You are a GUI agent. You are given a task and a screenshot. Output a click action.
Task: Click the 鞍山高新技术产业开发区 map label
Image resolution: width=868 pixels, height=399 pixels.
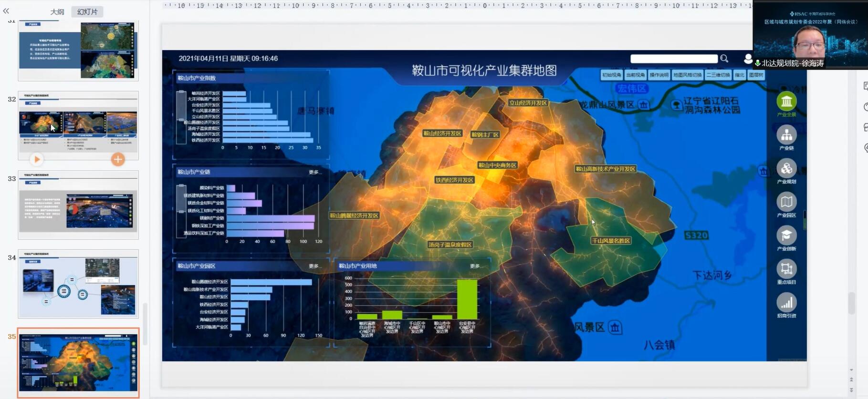(x=606, y=169)
